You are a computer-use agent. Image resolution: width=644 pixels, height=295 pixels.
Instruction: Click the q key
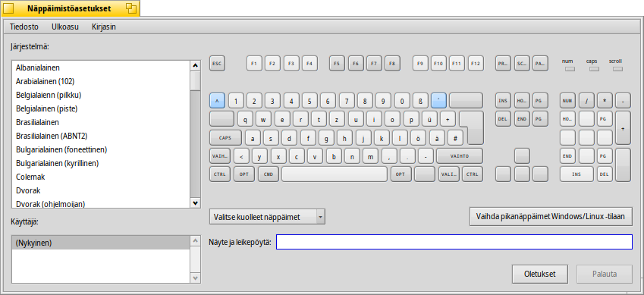pos(245,119)
